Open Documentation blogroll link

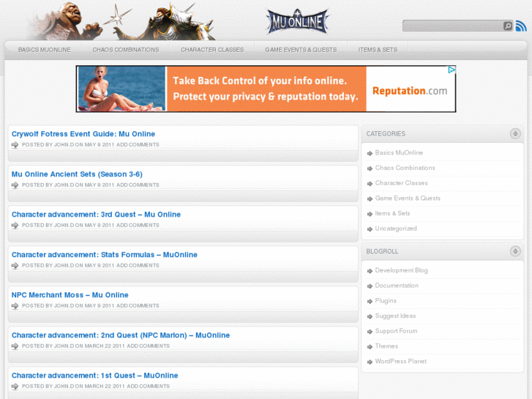point(397,286)
